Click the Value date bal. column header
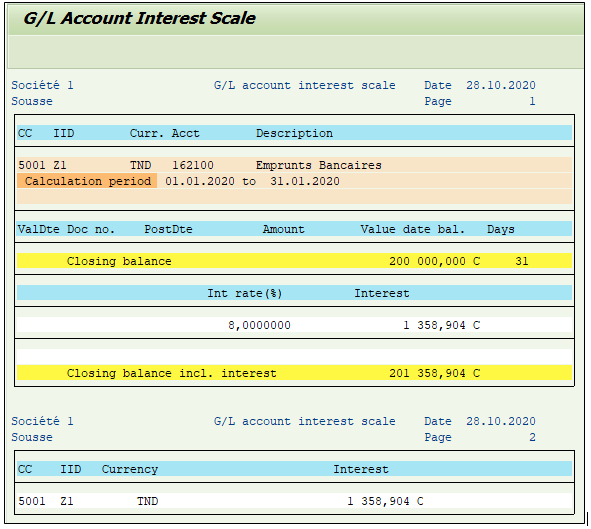This screenshot has height=529, width=591. (x=412, y=229)
